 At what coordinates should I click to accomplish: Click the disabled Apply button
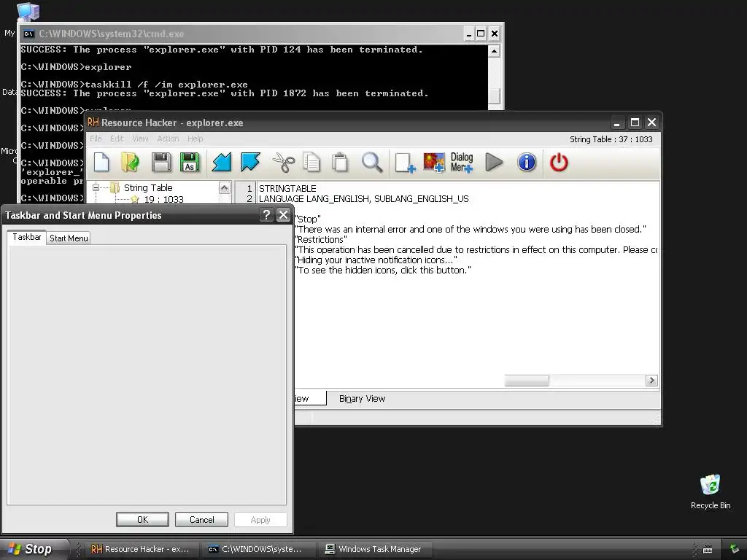[x=260, y=519]
